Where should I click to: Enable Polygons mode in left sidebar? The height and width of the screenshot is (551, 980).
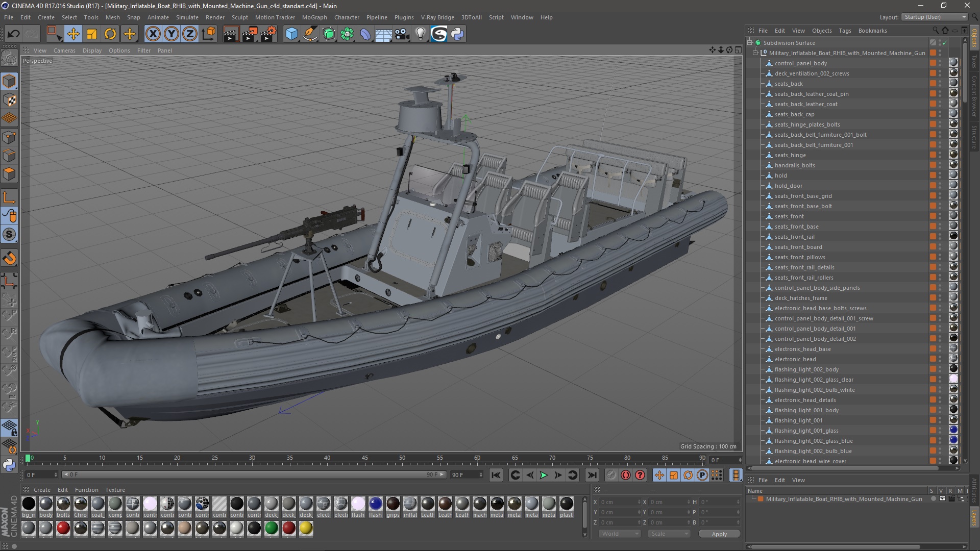click(x=9, y=174)
